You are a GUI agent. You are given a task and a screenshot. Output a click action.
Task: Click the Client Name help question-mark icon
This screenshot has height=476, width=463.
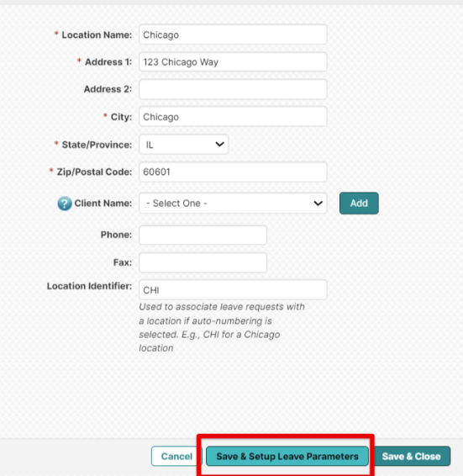(x=65, y=204)
